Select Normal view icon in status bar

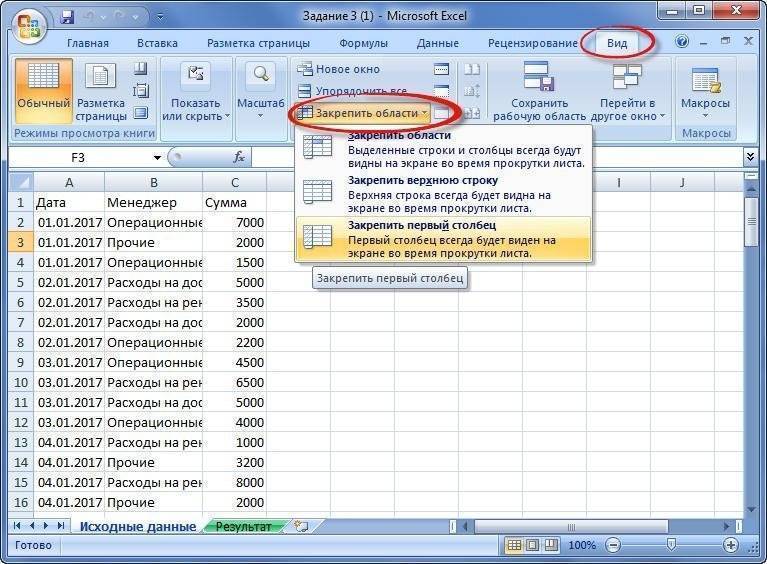pyautogui.click(x=514, y=545)
